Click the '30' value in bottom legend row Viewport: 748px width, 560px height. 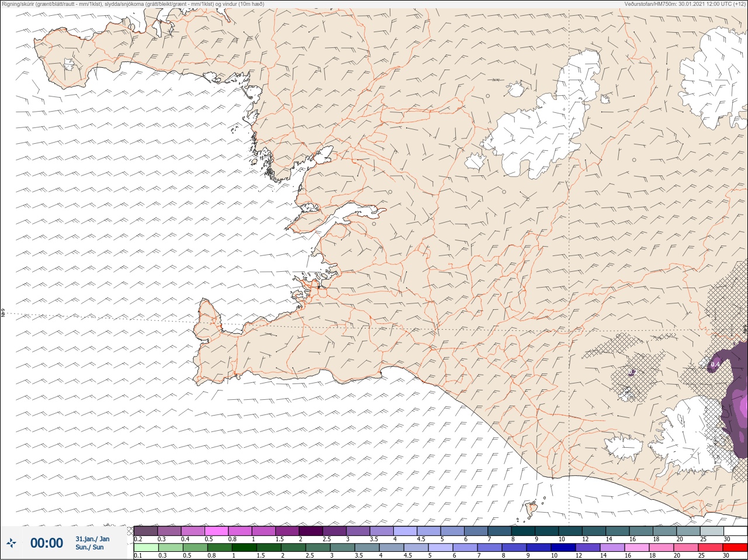point(726,556)
